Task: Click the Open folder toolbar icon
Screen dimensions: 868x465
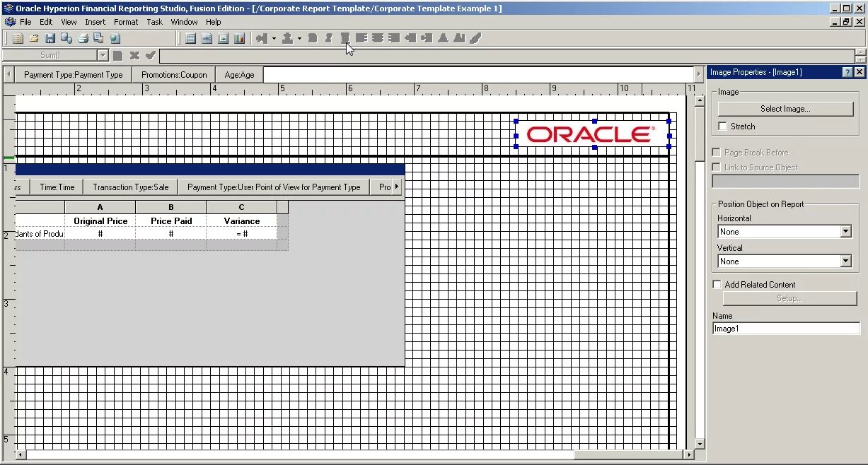Action: pyautogui.click(x=34, y=38)
